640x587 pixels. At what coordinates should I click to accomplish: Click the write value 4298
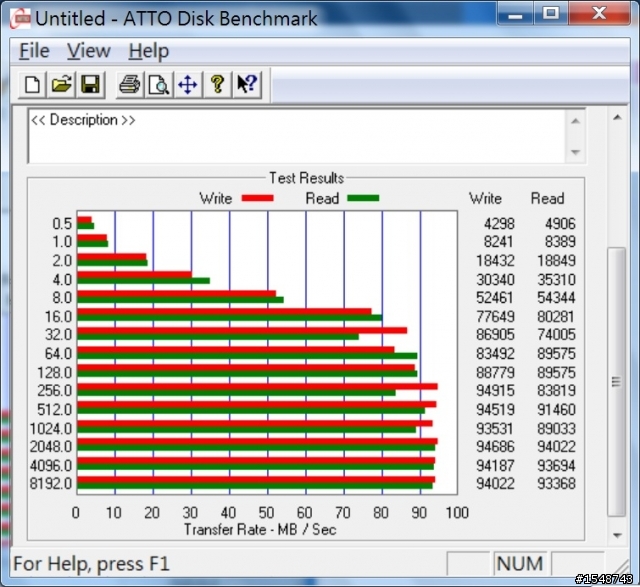click(x=499, y=224)
